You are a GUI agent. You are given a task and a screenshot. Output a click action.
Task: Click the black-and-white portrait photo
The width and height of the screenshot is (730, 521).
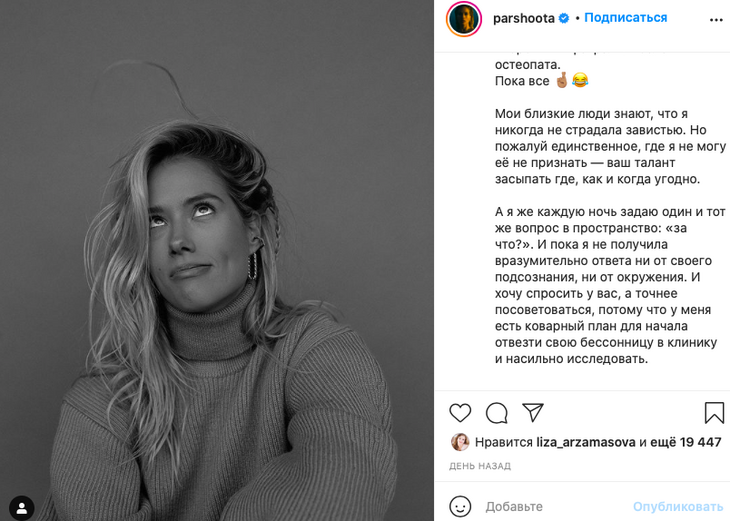[217, 261]
